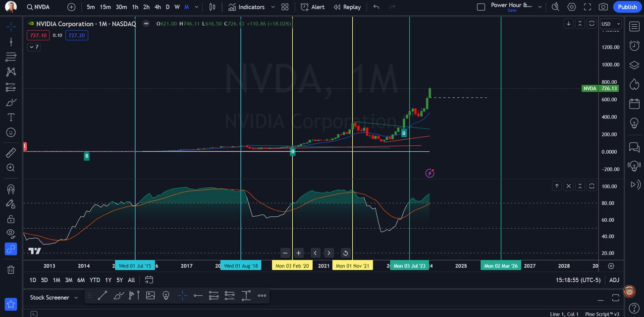Undo the last chart action

pos(376,7)
